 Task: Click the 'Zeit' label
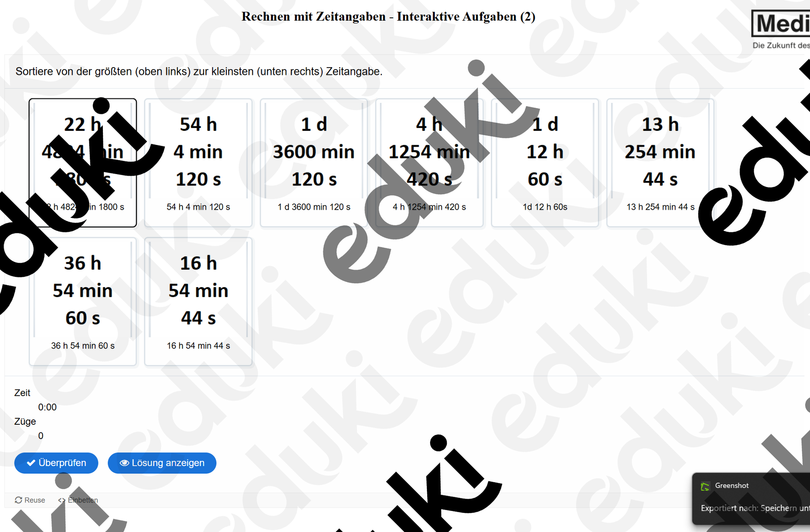(x=22, y=393)
